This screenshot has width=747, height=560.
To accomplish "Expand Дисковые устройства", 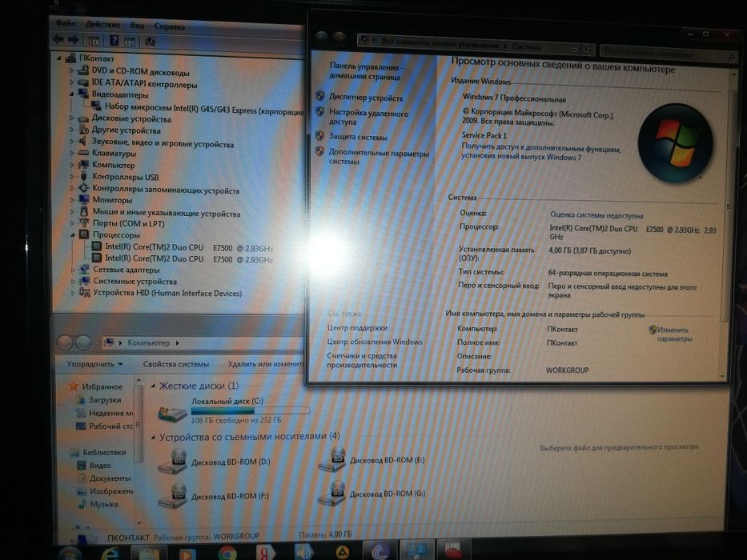I will (x=71, y=118).
